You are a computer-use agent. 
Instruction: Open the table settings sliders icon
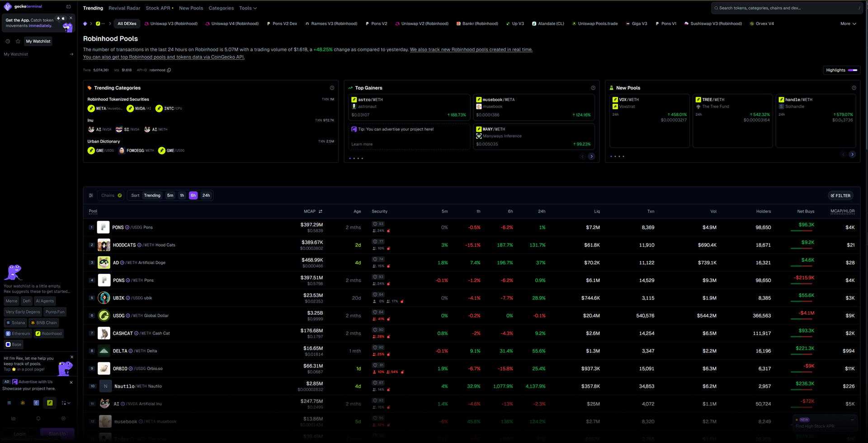(91, 195)
